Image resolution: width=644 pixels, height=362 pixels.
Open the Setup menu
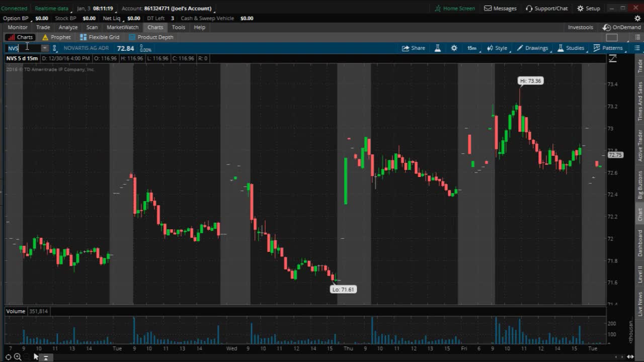coord(589,9)
